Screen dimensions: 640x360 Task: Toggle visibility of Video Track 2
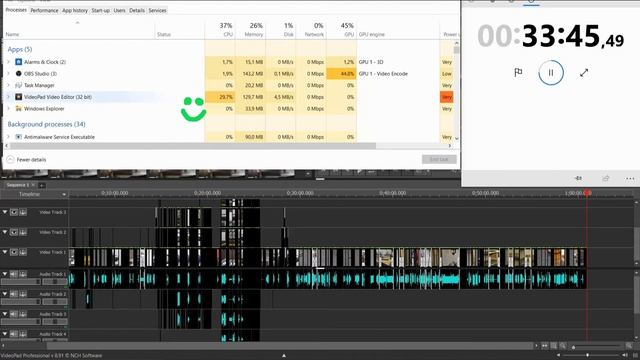pyautogui.click(x=14, y=232)
